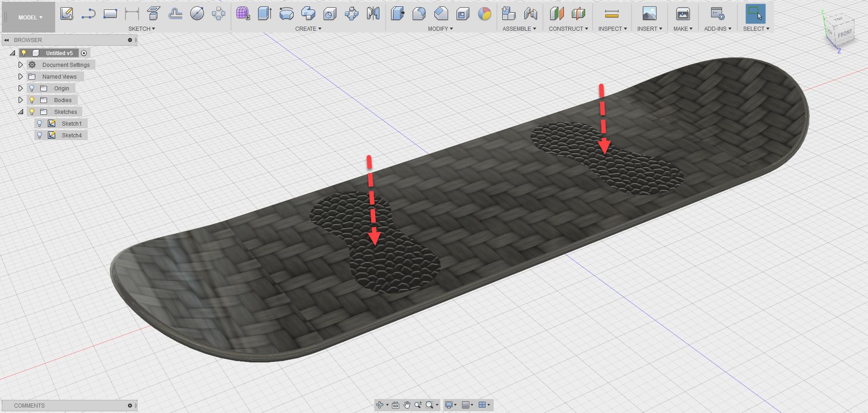The width and height of the screenshot is (868, 413).
Task: Expand the COMMENTS panel
Action: (x=130, y=405)
